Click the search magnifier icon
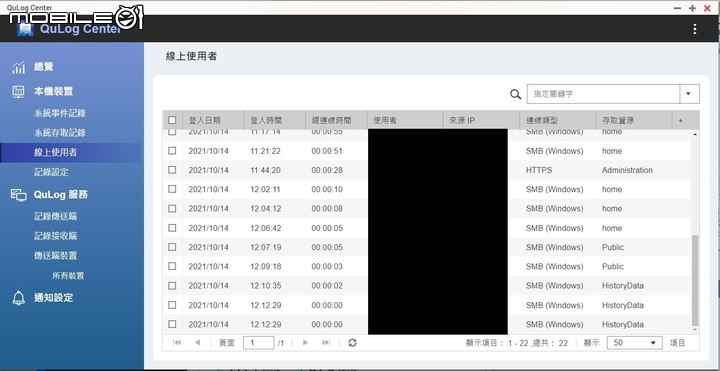 coord(516,94)
